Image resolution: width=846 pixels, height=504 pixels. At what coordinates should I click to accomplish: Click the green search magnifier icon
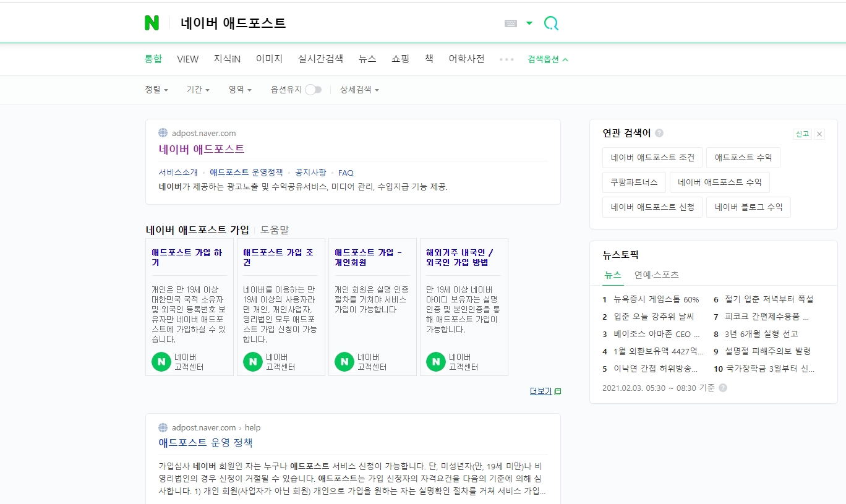[x=551, y=23]
